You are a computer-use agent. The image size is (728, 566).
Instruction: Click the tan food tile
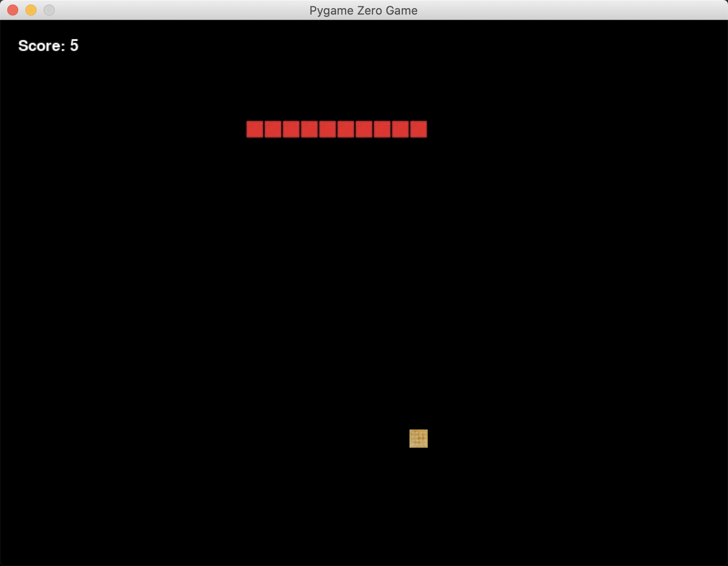pos(419,439)
